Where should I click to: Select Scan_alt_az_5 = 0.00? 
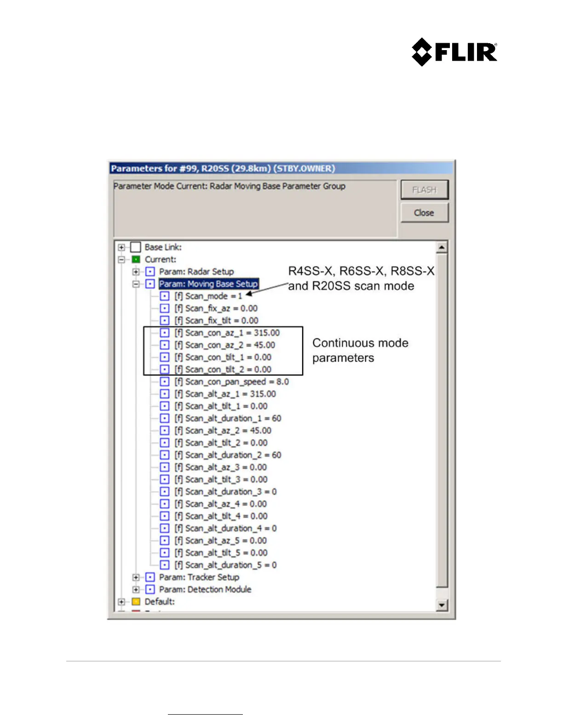point(220,540)
